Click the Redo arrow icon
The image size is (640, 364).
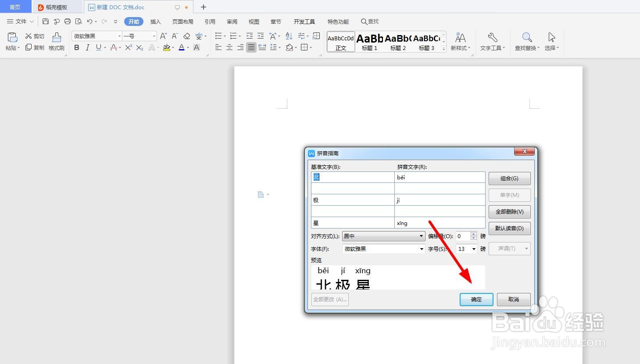(104, 21)
